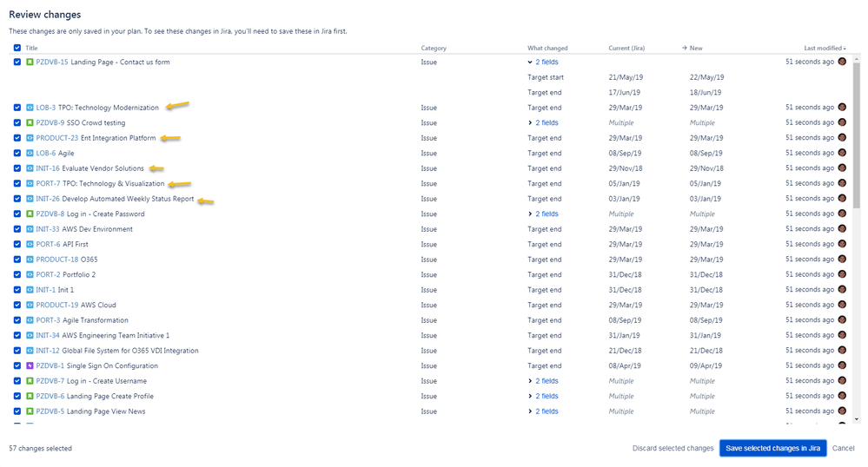Image resolution: width=868 pixels, height=467 pixels.
Task: Uncheck the PRODUCT-23 Ent Integration Platform checkbox
Action: tap(17, 138)
